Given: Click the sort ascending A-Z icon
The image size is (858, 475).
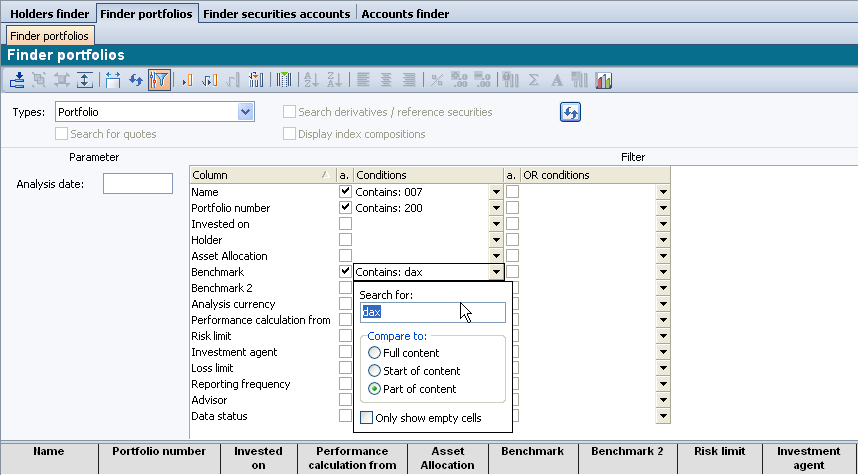Looking at the screenshot, I should 310,80.
